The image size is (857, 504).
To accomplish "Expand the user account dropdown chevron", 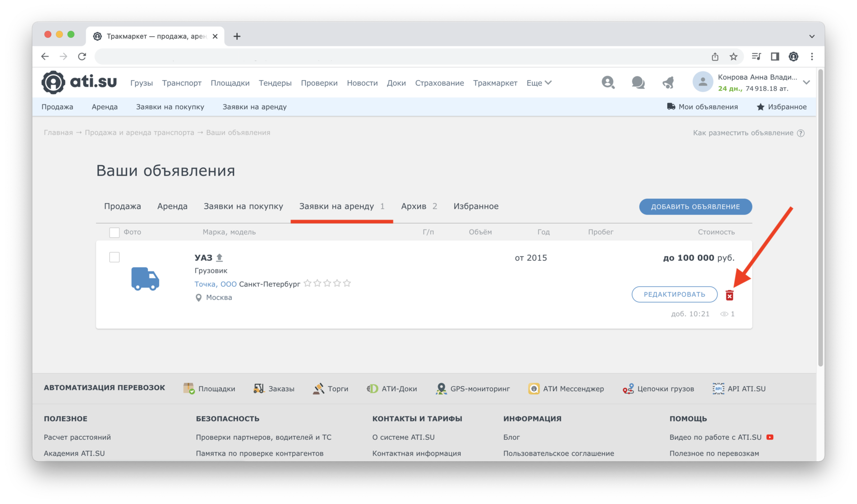I will (x=806, y=82).
